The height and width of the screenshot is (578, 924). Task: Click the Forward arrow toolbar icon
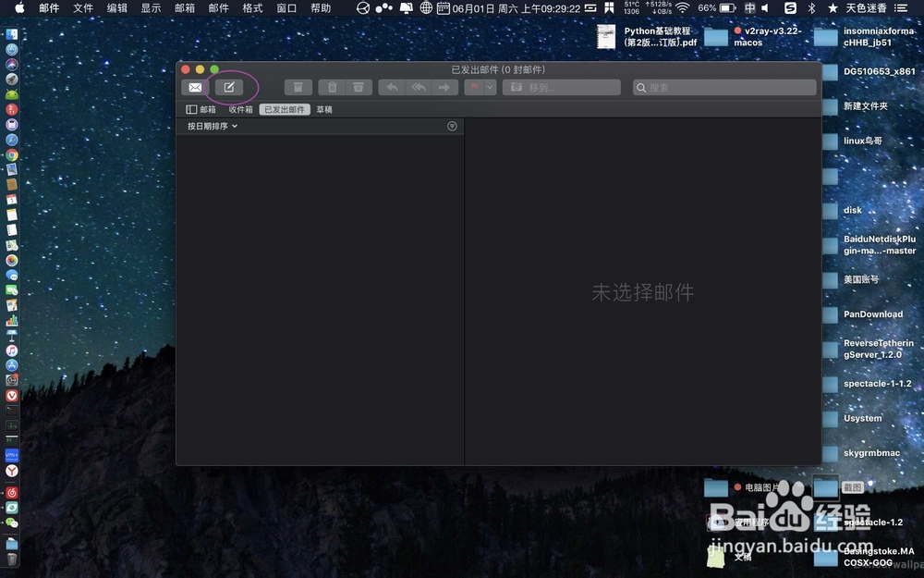445,87
